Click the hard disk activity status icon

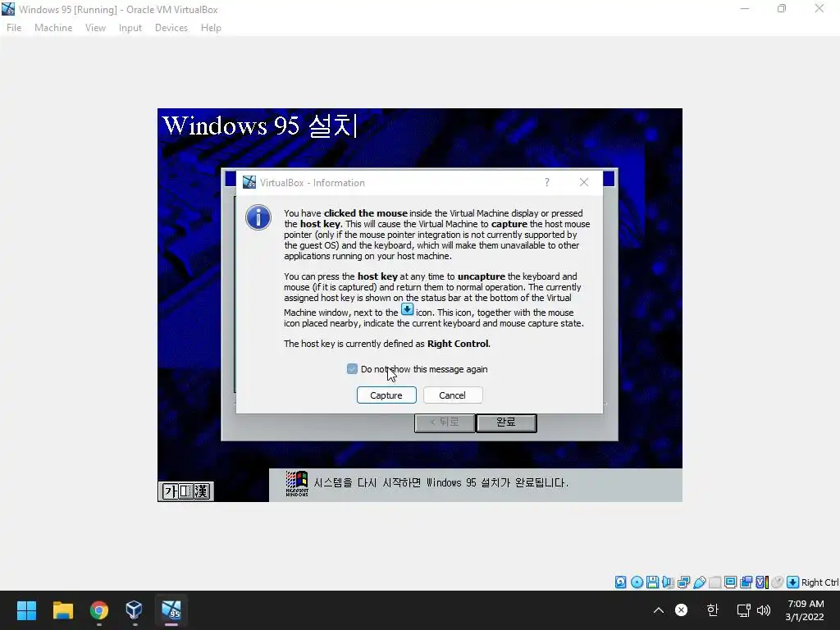(620, 582)
